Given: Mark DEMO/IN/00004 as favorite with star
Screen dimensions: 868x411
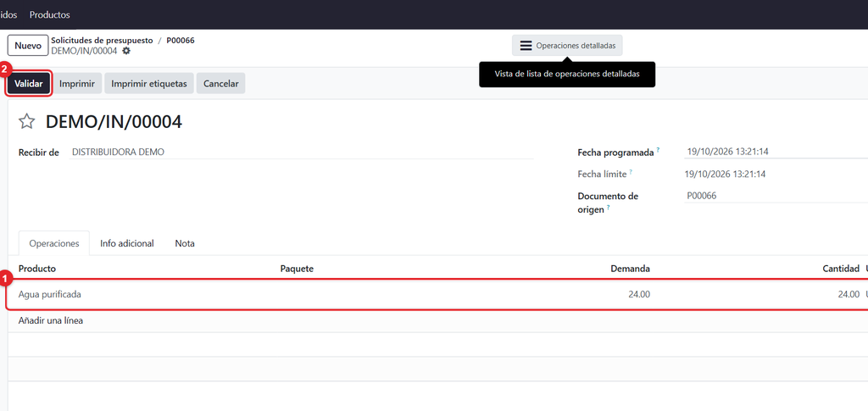Looking at the screenshot, I should click(26, 122).
